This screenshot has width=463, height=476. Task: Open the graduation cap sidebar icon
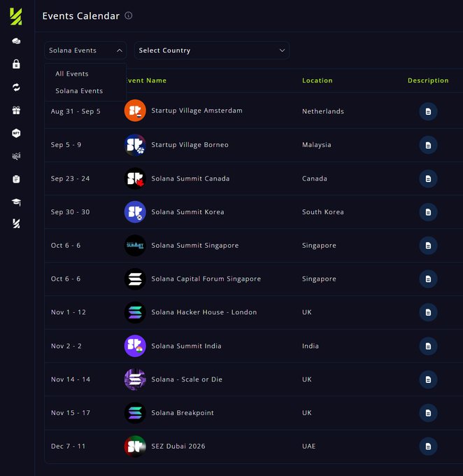coord(16,202)
